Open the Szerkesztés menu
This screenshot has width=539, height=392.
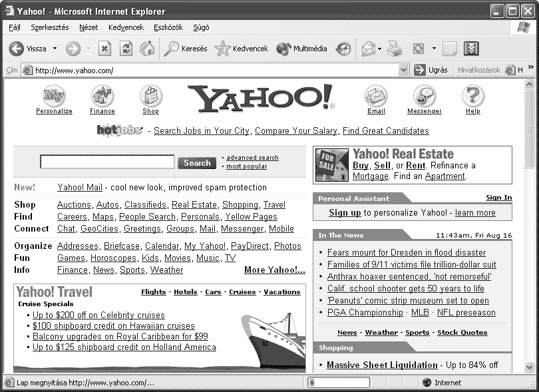pyautogui.click(x=49, y=27)
